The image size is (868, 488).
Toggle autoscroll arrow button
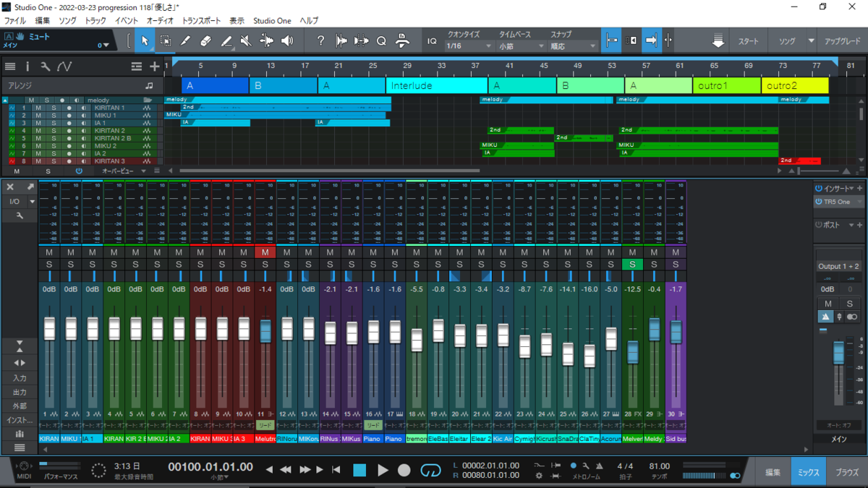(651, 40)
